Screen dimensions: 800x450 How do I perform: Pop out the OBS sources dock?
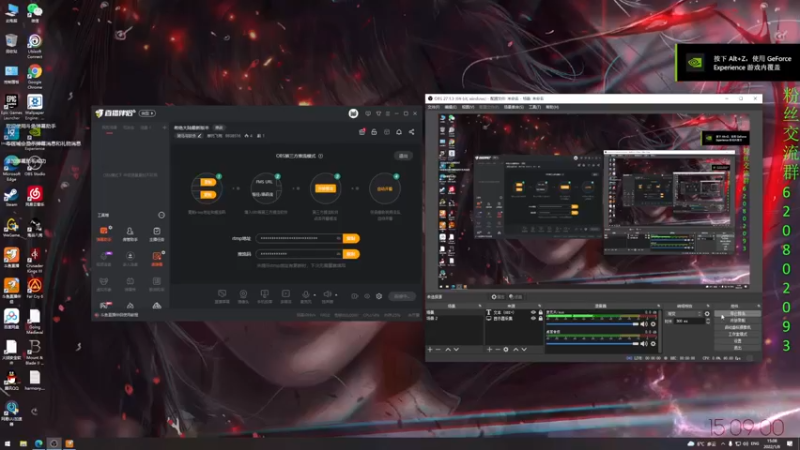point(539,306)
